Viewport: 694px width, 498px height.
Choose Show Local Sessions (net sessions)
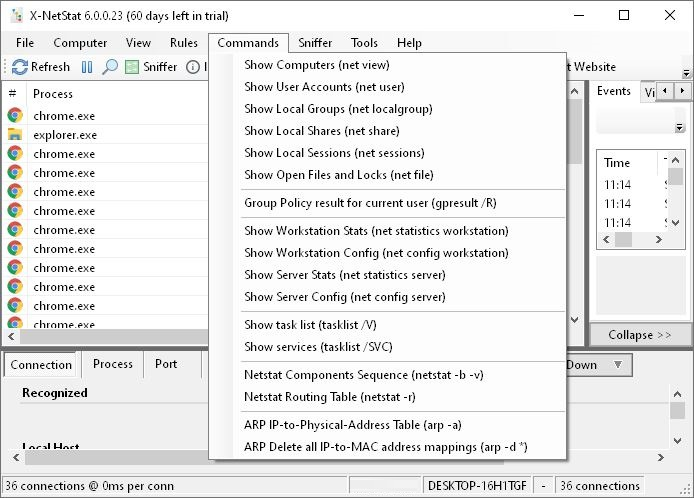[387, 153]
